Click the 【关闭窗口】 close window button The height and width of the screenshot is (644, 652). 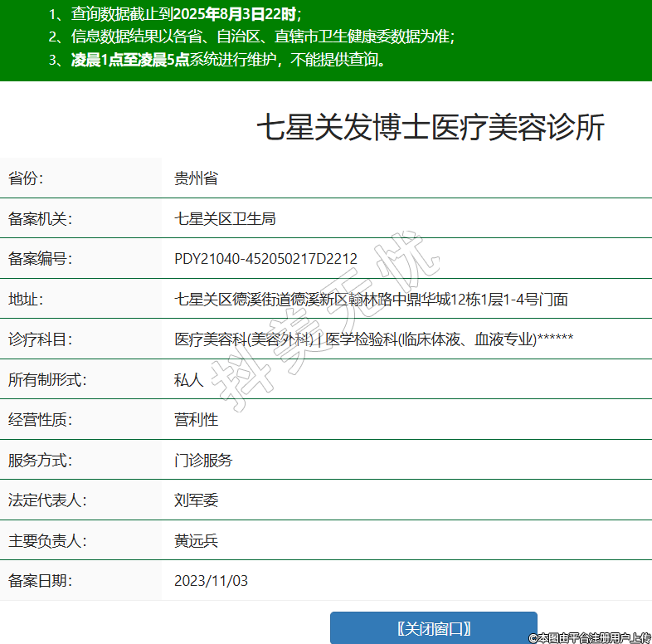[433, 628]
